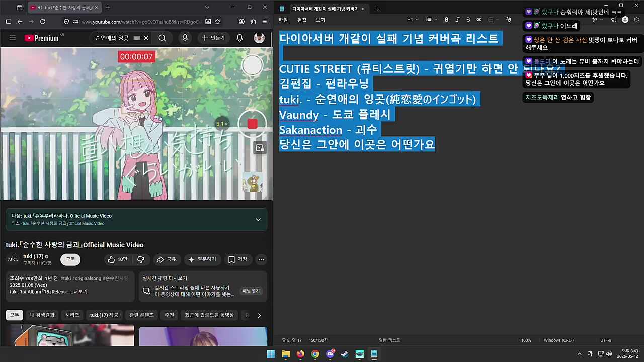Open the Windows Start menu
Viewport: 644px width, 362px height.
271,354
